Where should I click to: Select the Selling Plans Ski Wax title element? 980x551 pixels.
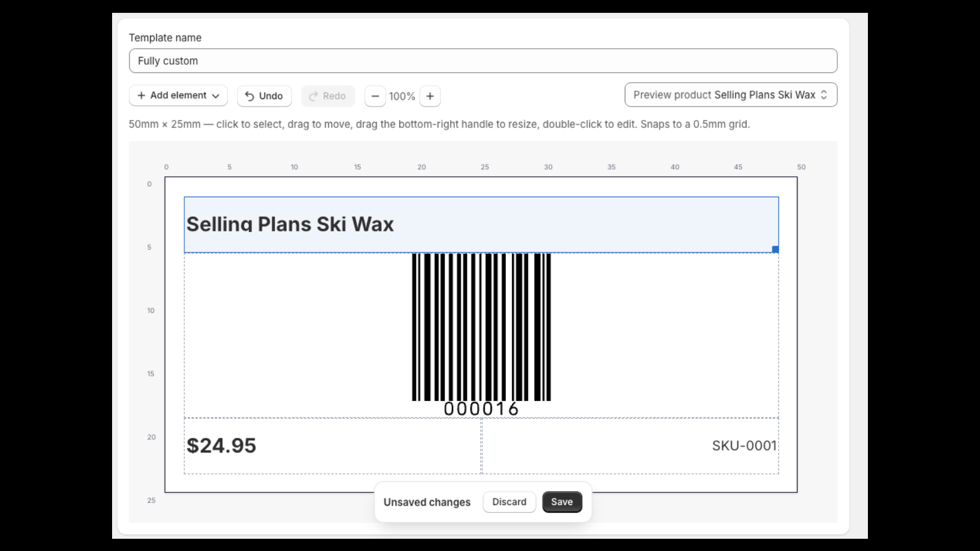click(481, 225)
